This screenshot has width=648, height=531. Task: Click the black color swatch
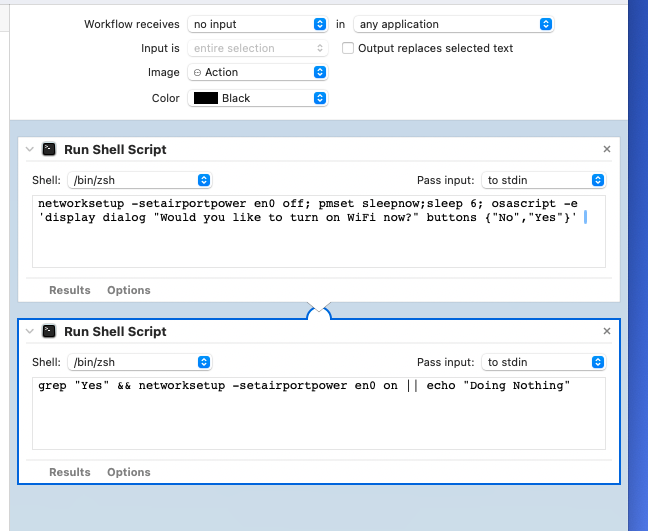click(x=206, y=98)
